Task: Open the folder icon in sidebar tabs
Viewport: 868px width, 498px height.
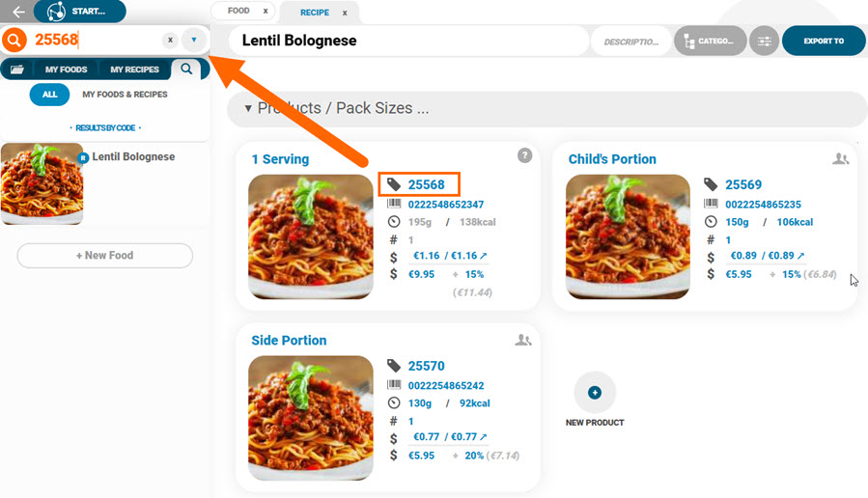Action: tap(17, 69)
